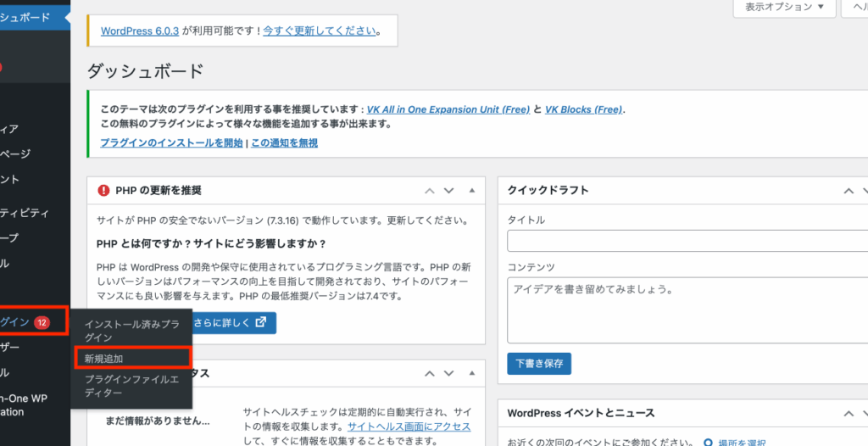Click the 今すぐ更新してください link
Screen dimensions: 868x446
pyautogui.click(x=320, y=31)
